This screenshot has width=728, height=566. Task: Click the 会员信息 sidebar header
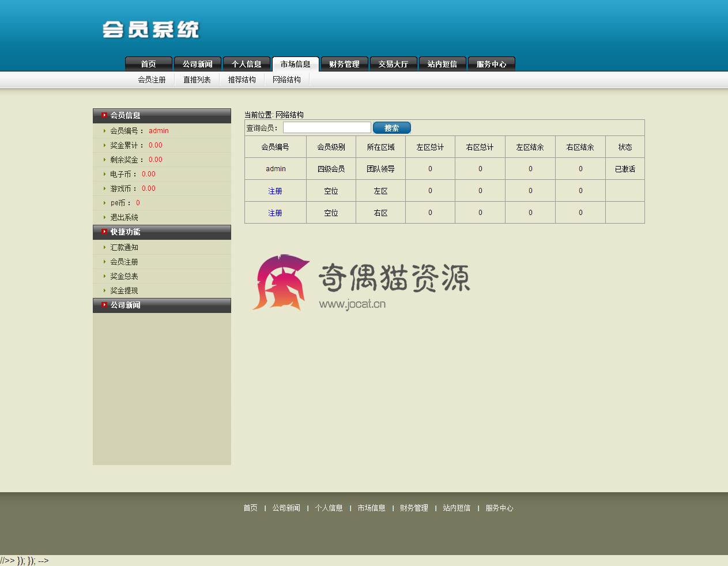[x=162, y=115]
